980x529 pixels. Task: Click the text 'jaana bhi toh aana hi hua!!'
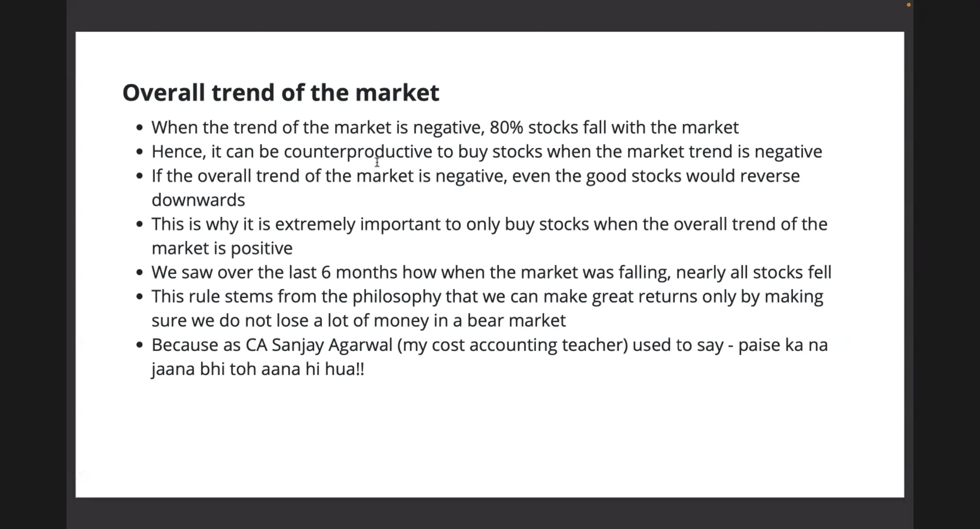tap(258, 369)
